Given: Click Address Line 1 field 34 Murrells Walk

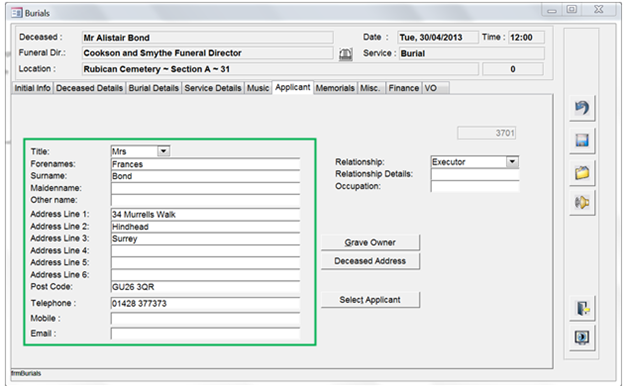Looking at the screenshot, I should pos(205,214).
